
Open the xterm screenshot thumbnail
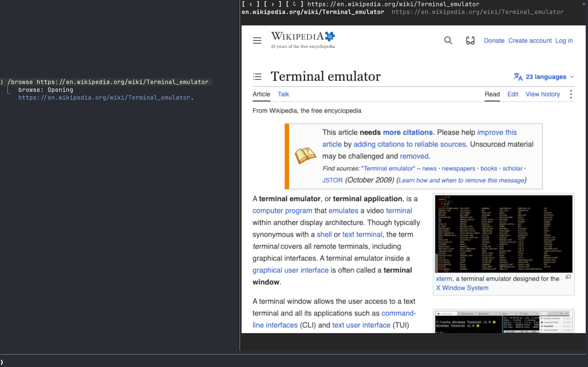[503, 234]
